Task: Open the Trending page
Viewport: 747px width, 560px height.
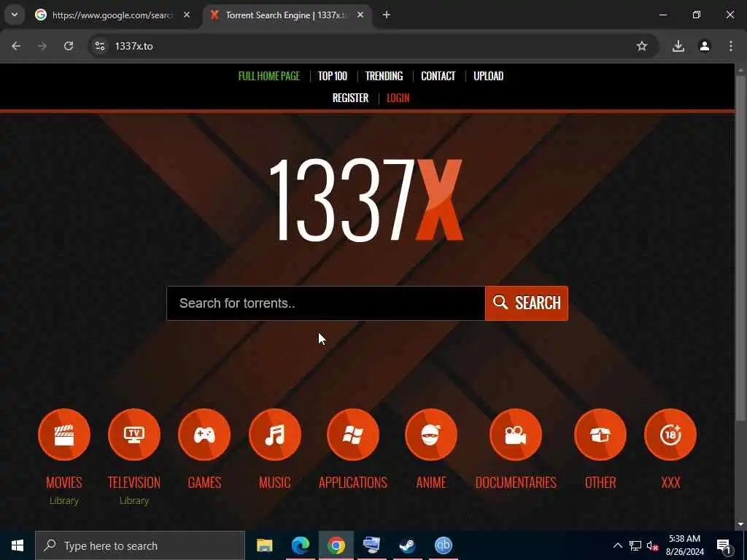Action: [x=384, y=76]
